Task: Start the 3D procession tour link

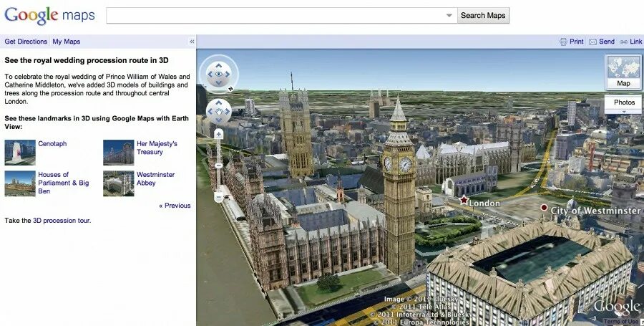Action: coord(62,221)
